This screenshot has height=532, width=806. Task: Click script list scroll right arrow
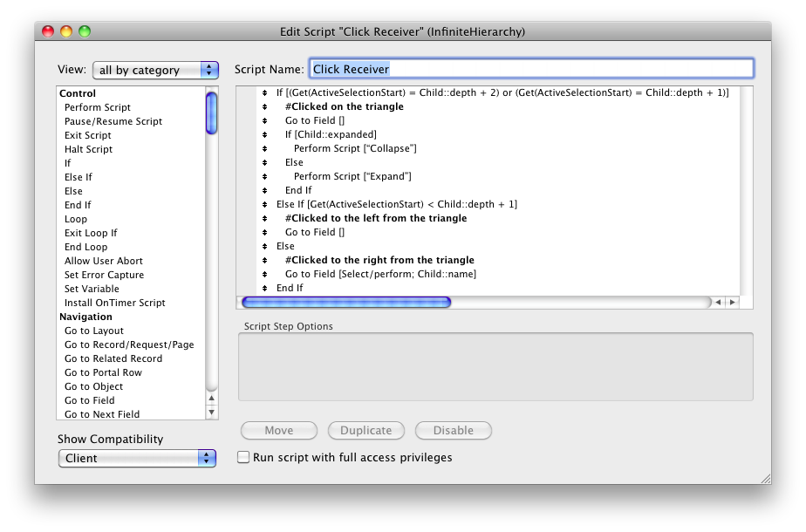tap(732, 303)
